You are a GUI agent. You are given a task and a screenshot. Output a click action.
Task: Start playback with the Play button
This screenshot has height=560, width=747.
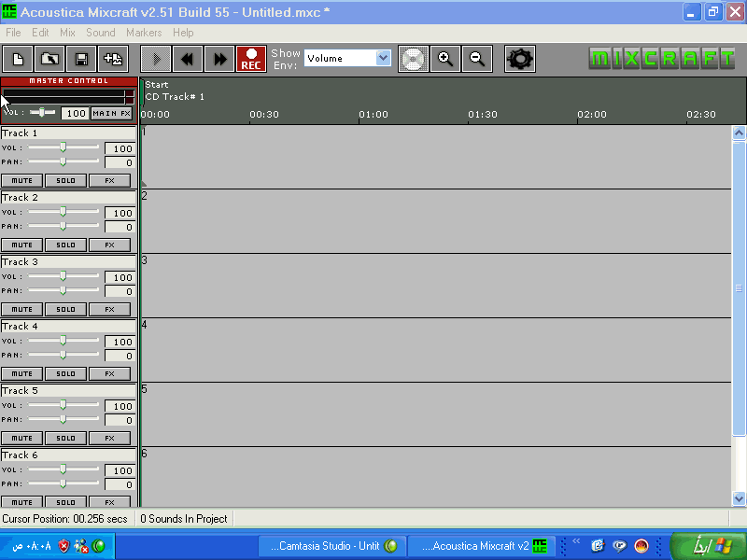156,59
